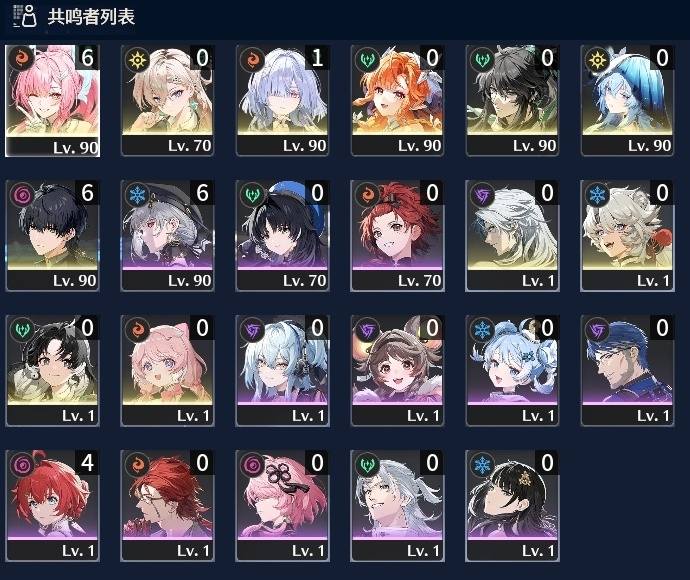Click the Spectro icon on blue-haired Lv. 90 character
Image resolution: width=690 pixels, height=580 pixels.
pos(597,60)
